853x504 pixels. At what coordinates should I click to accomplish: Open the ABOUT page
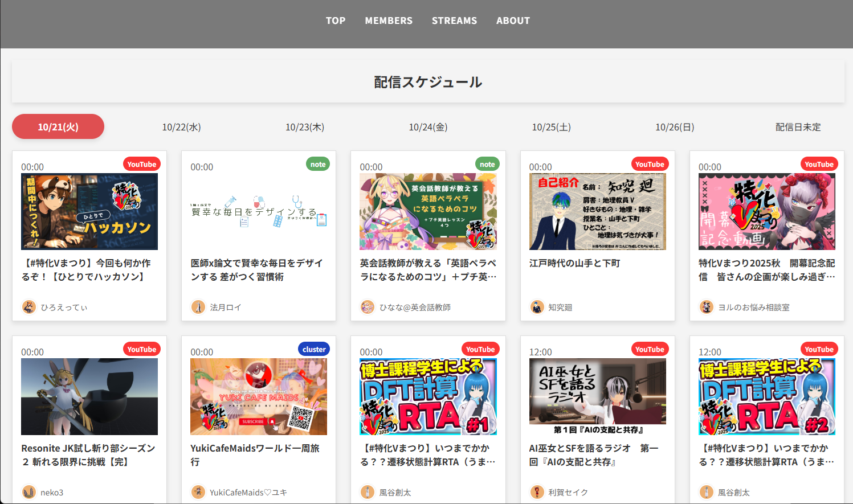[x=513, y=21]
